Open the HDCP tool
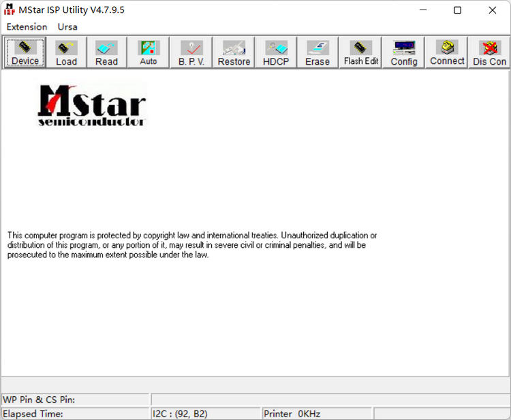The height and width of the screenshot is (420, 511). tap(276, 52)
